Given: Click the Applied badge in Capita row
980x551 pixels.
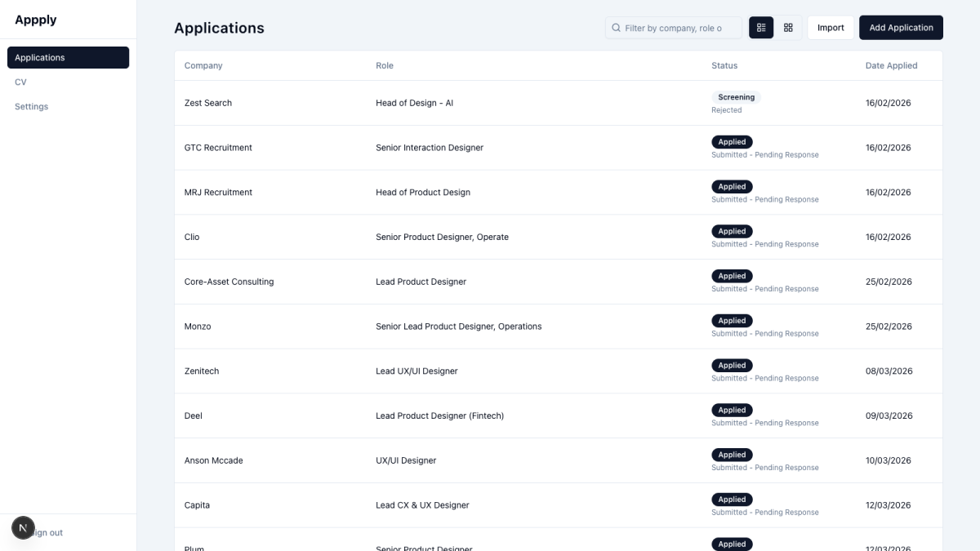Looking at the screenshot, I should tap(732, 500).
